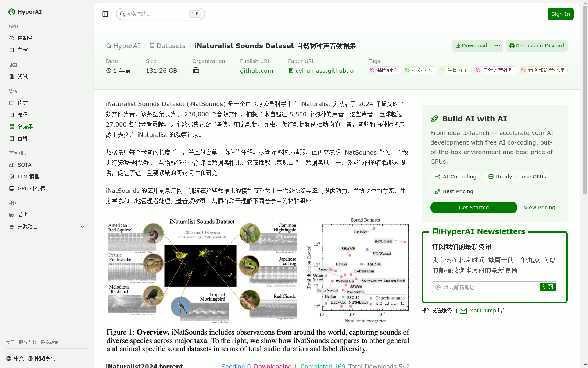Click the 自然语言处理 tag
Viewport: 588px width, 368px height.
pos(495,70)
